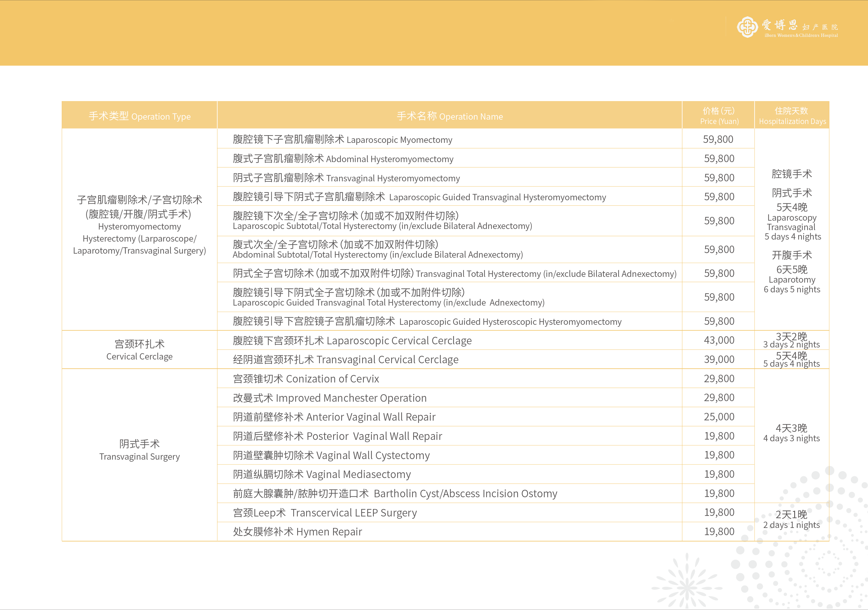This screenshot has height=610, width=868.
Task: Select the 'Abdominal Hysteromyomectomy' row
Action: (450, 158)
